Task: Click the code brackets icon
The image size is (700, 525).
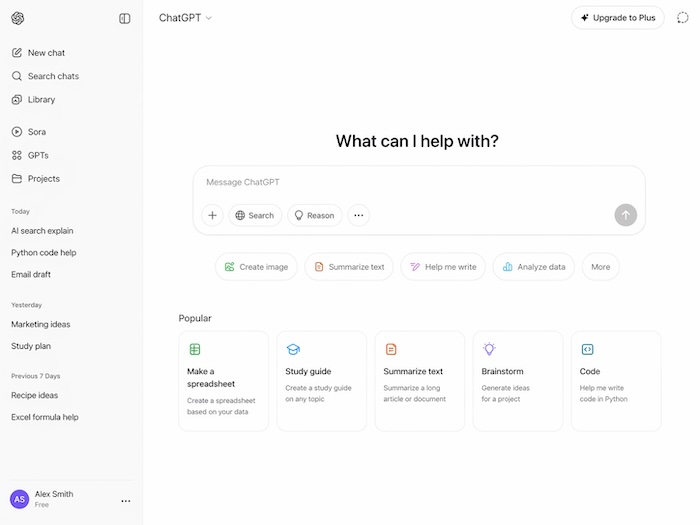Action: click(588, 349)
